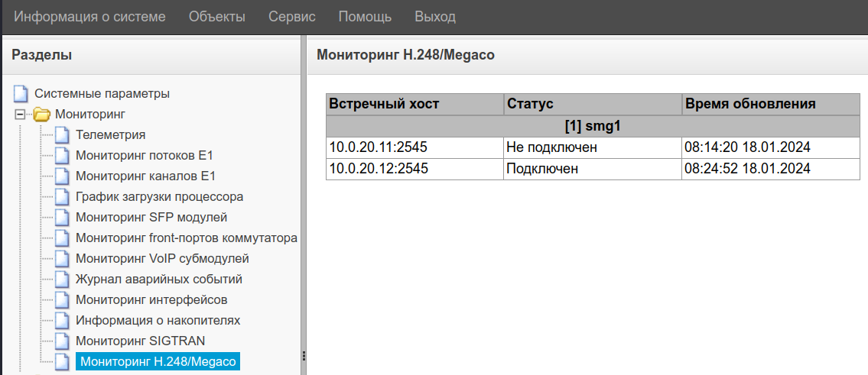The width and height of the screenshot is (868, 375).
Task: Click host row 10.0.20.12:2545
Action: [378, 169]
